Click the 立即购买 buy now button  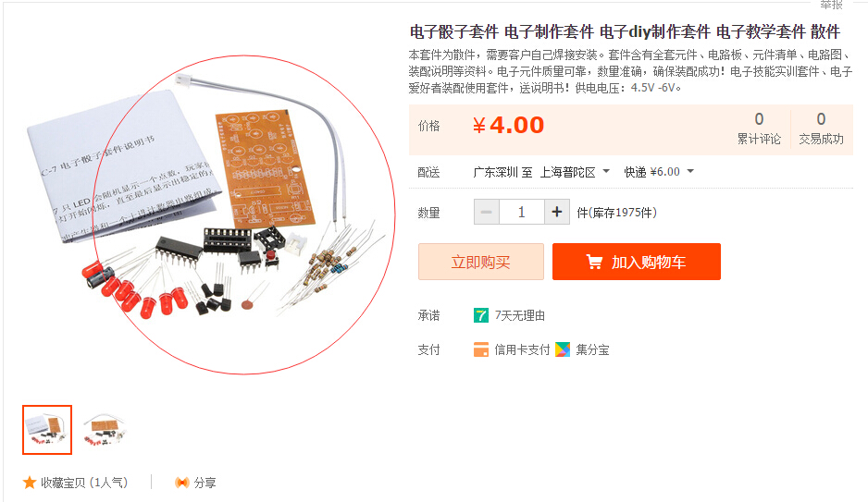[x=481, y=262]
